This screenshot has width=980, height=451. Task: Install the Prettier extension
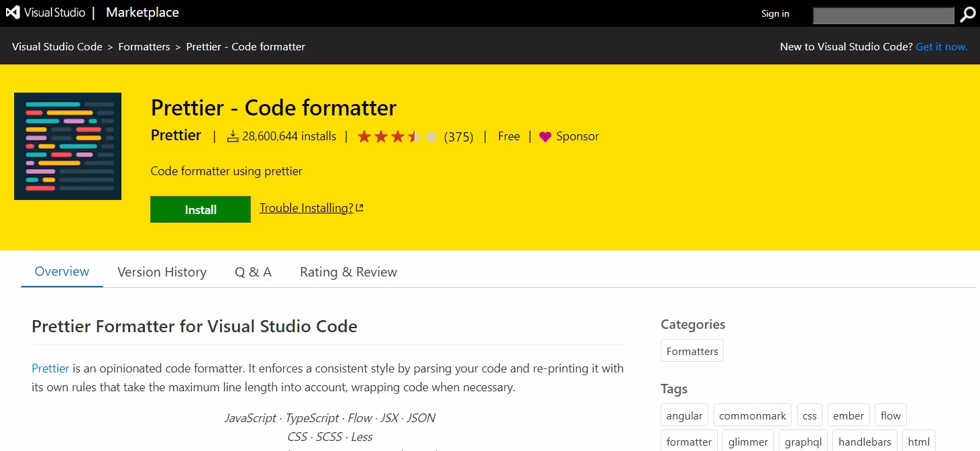(201, 209)
